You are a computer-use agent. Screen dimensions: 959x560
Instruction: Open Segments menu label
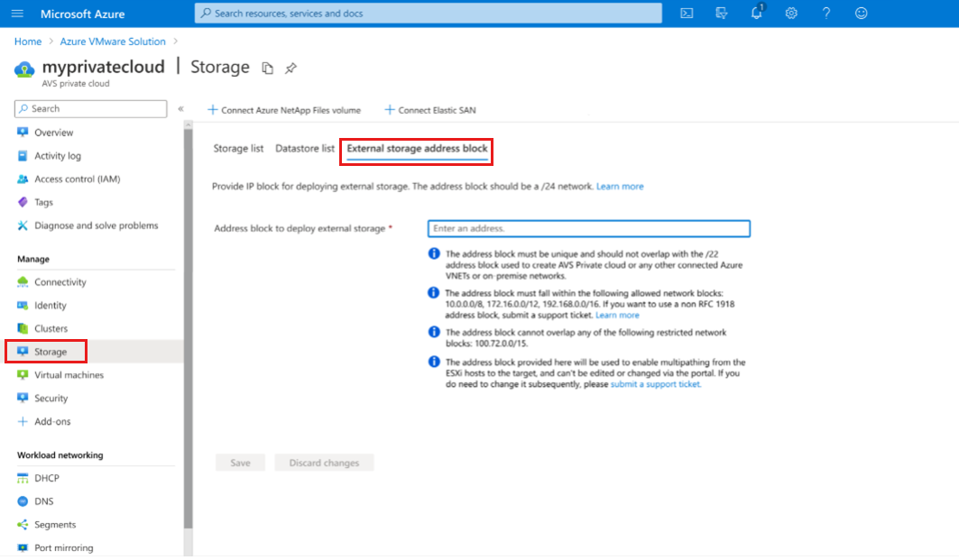tap(55, 525)
